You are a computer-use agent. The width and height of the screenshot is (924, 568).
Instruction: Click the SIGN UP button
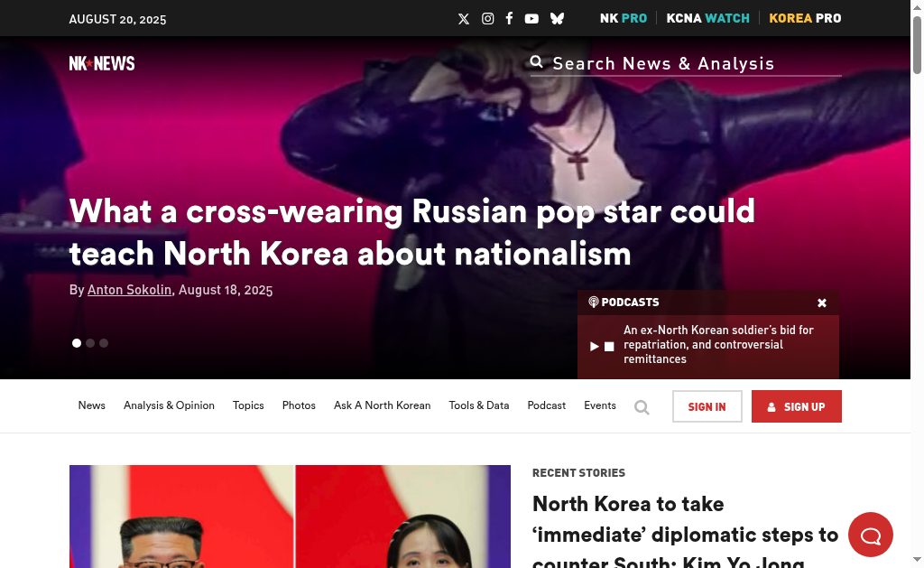tap(796, 406)
